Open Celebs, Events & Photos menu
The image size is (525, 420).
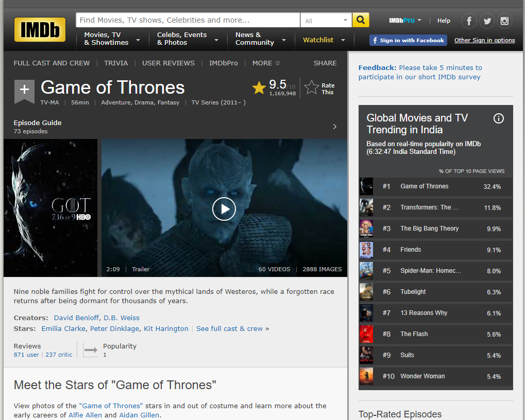188,39
